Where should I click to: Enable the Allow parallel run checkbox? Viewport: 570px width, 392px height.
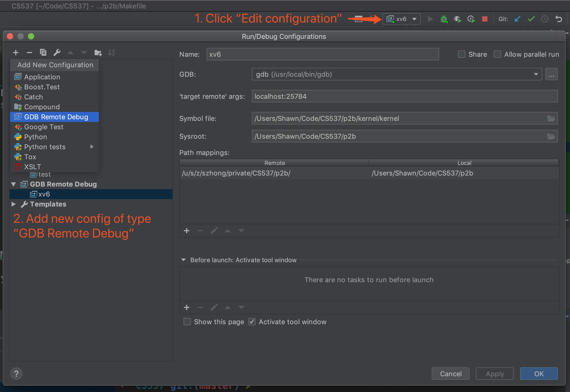498,54
